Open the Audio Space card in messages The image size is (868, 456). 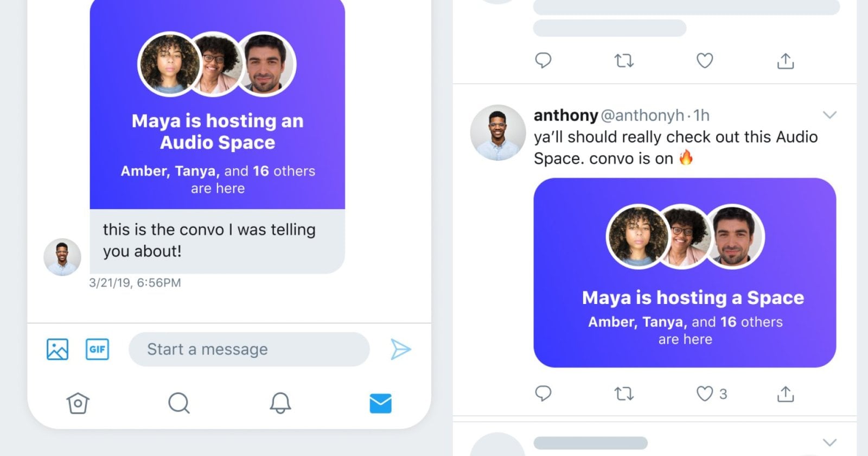[217, 104]
